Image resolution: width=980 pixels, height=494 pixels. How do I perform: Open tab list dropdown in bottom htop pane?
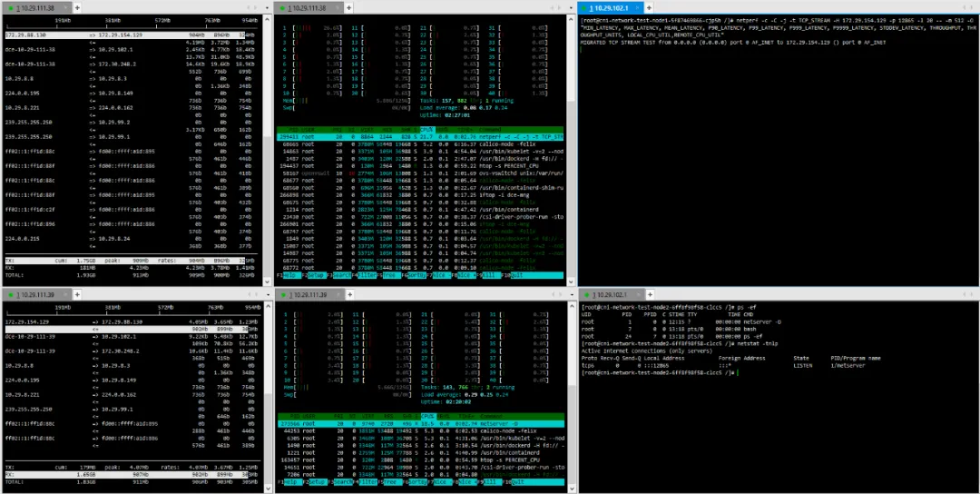(572, 294)
